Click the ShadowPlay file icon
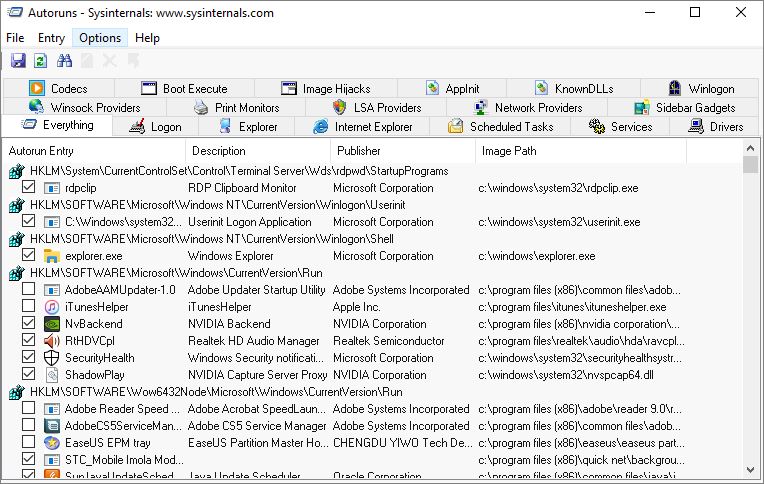Image resolution: width=764 pixels, height=484 pixels. point(52,375)
